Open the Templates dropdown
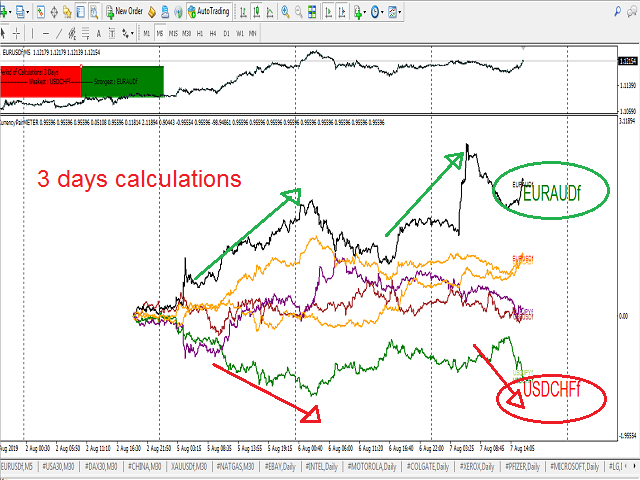 pyautogui.click(x=394, y=12)
